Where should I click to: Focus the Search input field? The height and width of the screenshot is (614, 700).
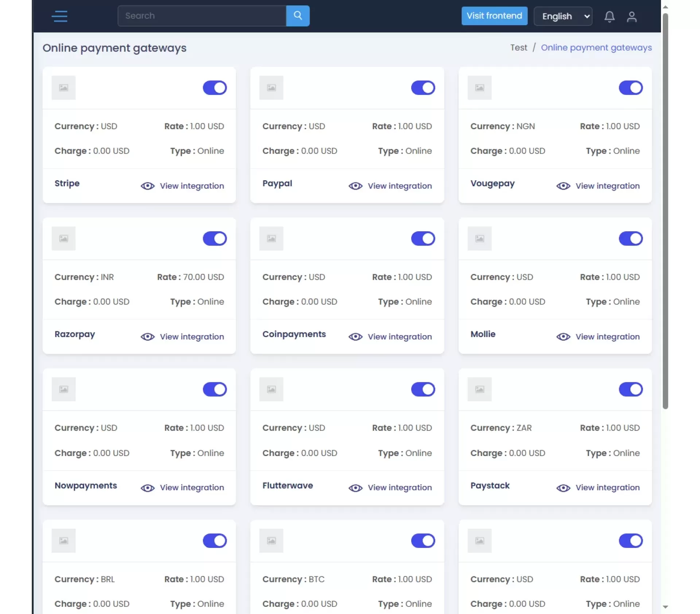202,16
